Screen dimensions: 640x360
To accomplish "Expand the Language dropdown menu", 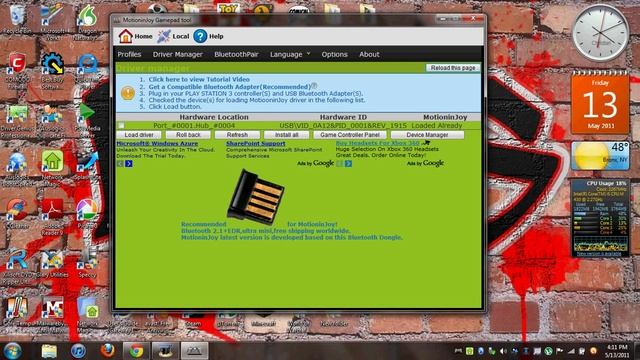I will (x=290, y=54).
